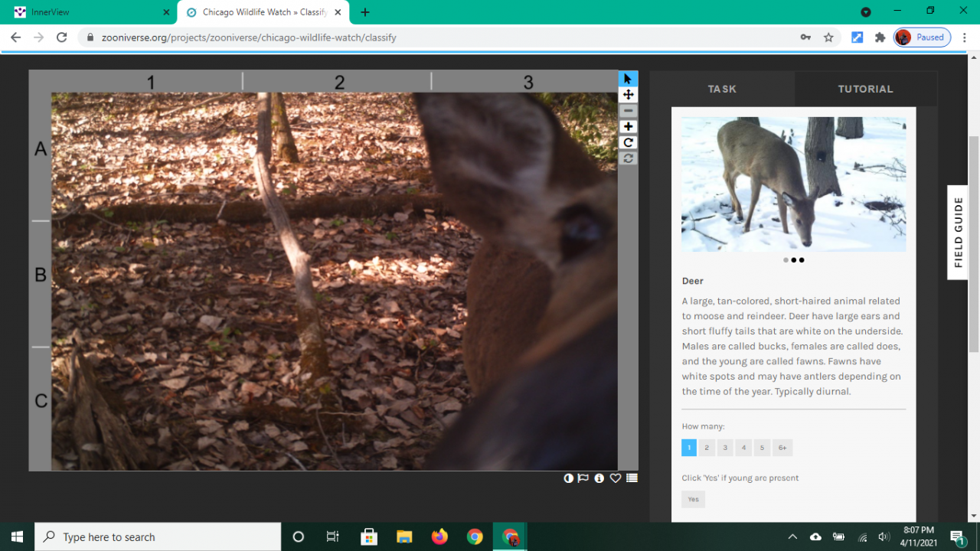Add image to favorites with heart

click(x=616, y=478)
